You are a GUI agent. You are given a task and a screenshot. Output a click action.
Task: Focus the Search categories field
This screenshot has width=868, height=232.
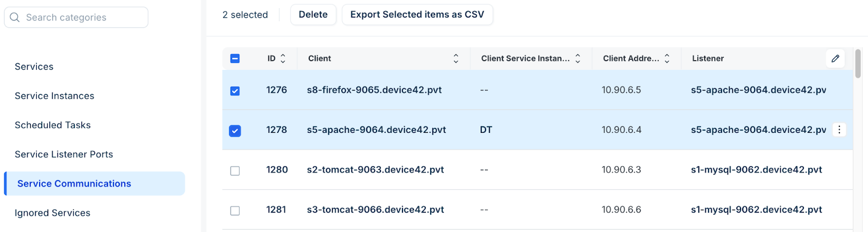(x=76, y=17)
